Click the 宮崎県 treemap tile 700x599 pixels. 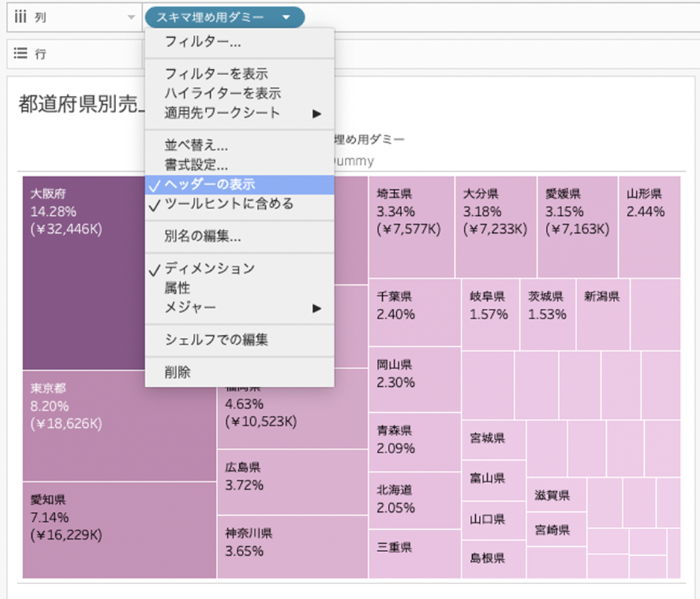(557, 529)
